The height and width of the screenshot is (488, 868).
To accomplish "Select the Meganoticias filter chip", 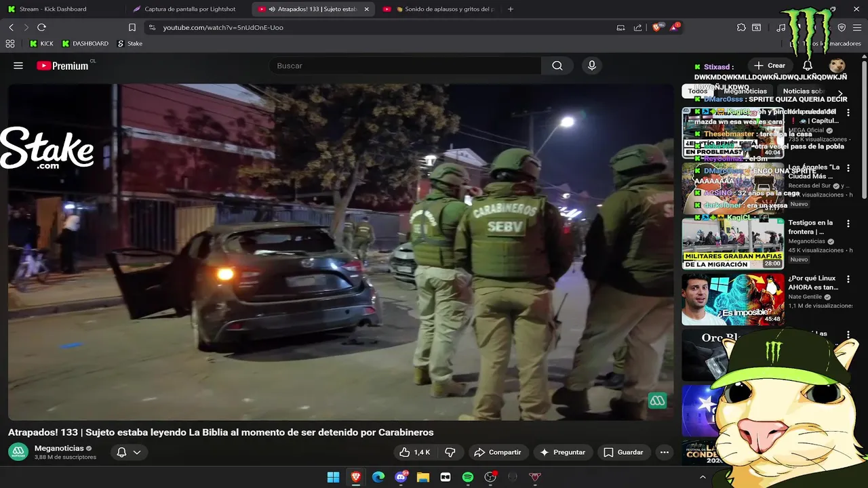I will (745, 91).
